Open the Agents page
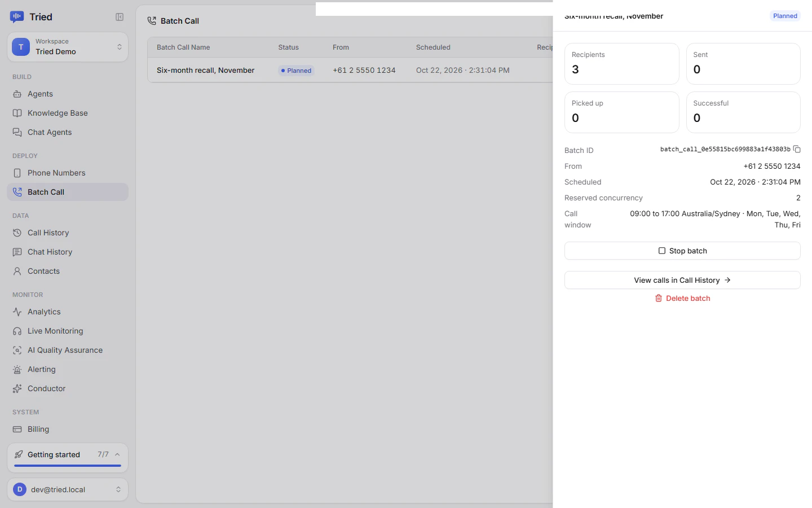The width and height of the screenshot is (812, 508). click(x=68, y=94)
